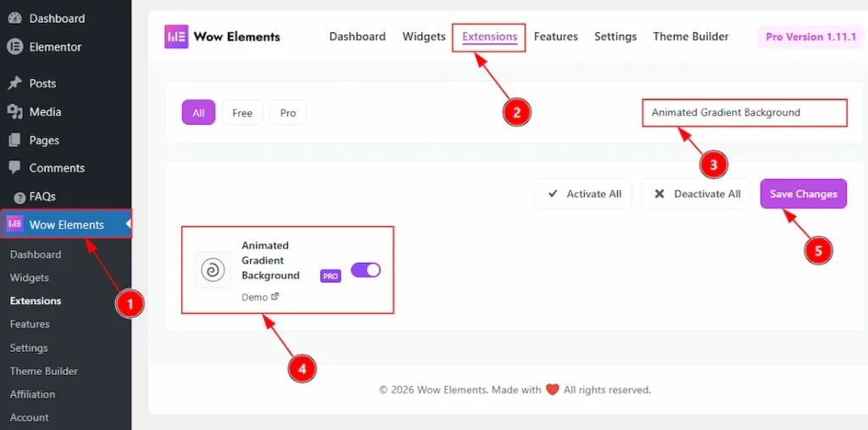Click the footer copyright text
This screenshot has width=868, height=430.
pyautogui.click(x=515, y=390)
